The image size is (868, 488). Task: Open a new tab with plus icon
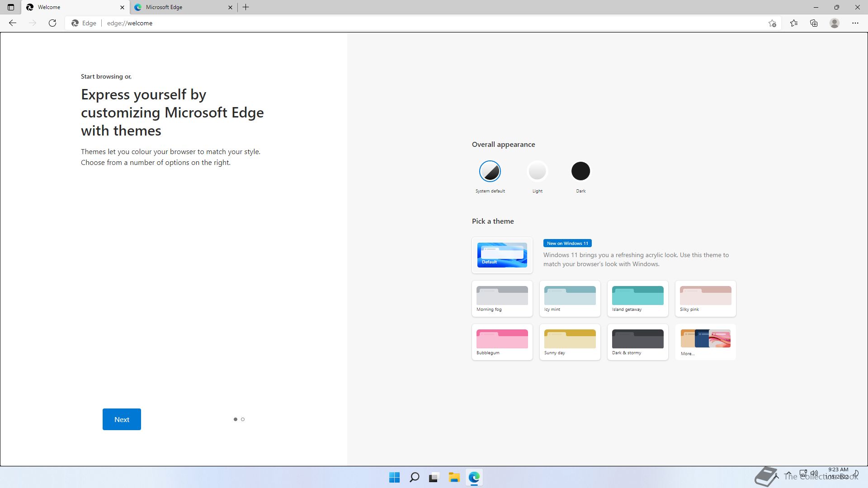[x=246, y=7]
